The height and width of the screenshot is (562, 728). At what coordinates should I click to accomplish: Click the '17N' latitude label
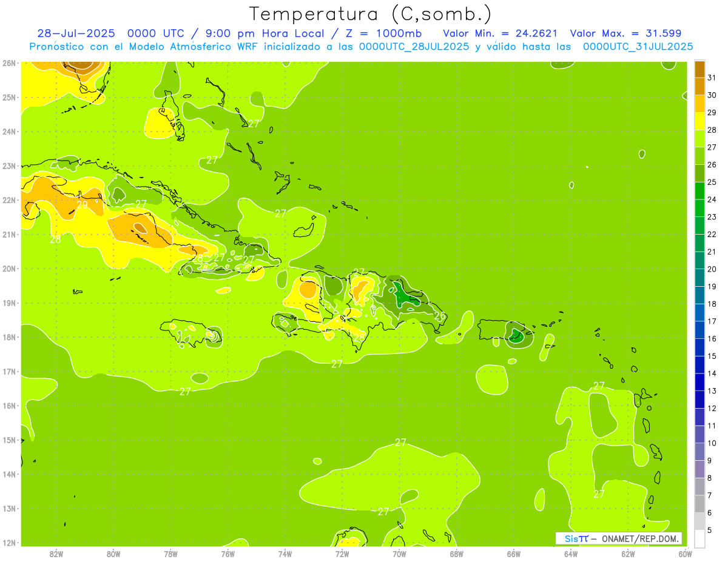[x=9, y=371]
